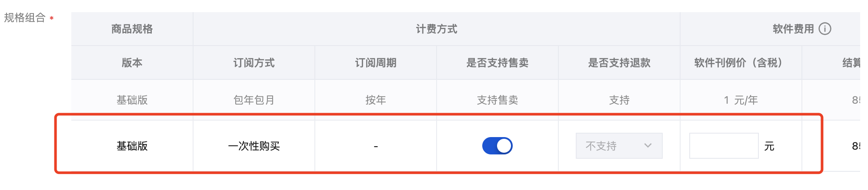Image resolution: width=868 pixels, height=190 pixels.
Task: Focus the 软件刊例价 price input field
Action: pos(724,146)
